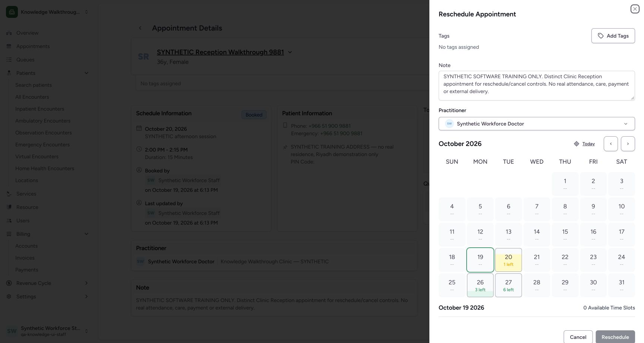Edit the Note text area
This screenshot has width=644, height=343.
pyautogui.click(x=537, y=86)
